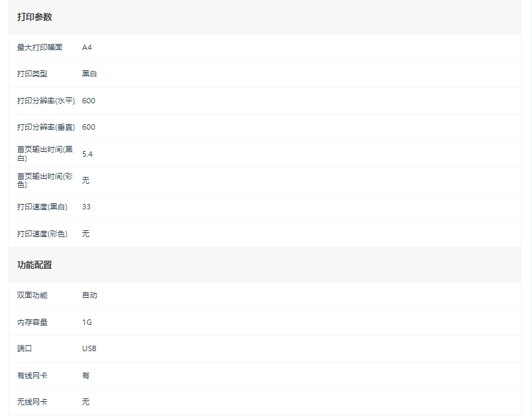Click the 打印参数 section header
This screenshot has height=416, width=532.
(34, 17)
